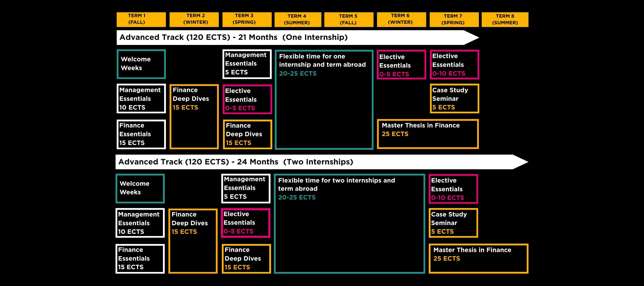Click Elective Essentials 0-10 ECTS in Term 7

click(x=455, y=65)
